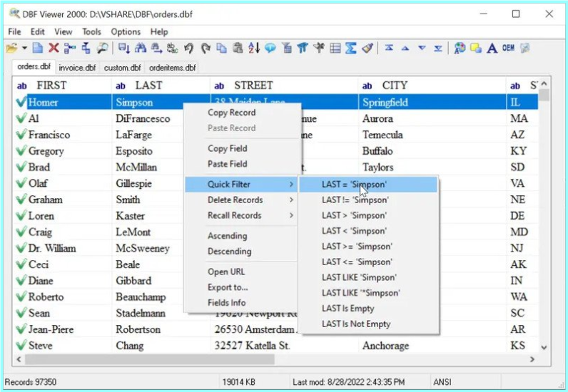Viewport: 568px width, 392px height.
Task: Toggle the green checkmark on Homer row
Action: (x=21, y=102)
